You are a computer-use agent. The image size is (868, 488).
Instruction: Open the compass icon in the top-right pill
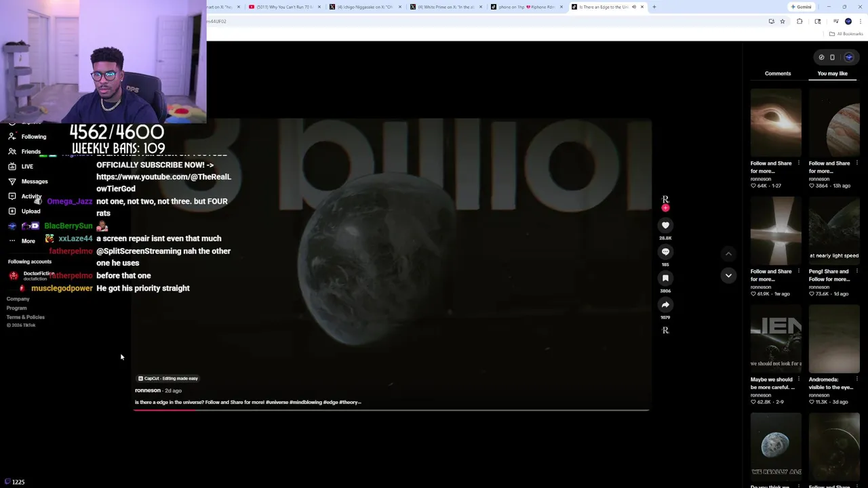click(x=821, y=57)
